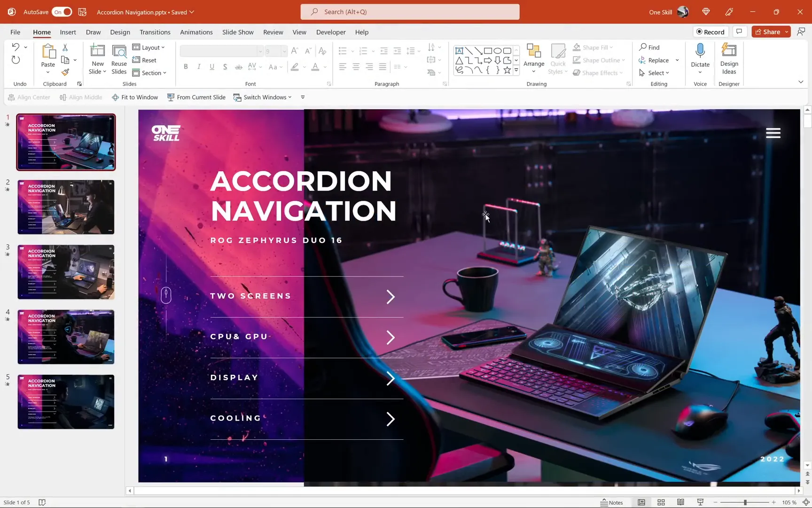Open the Transitions tab
The width and height of the screenshot is (812, 508).
pos(155,32)
